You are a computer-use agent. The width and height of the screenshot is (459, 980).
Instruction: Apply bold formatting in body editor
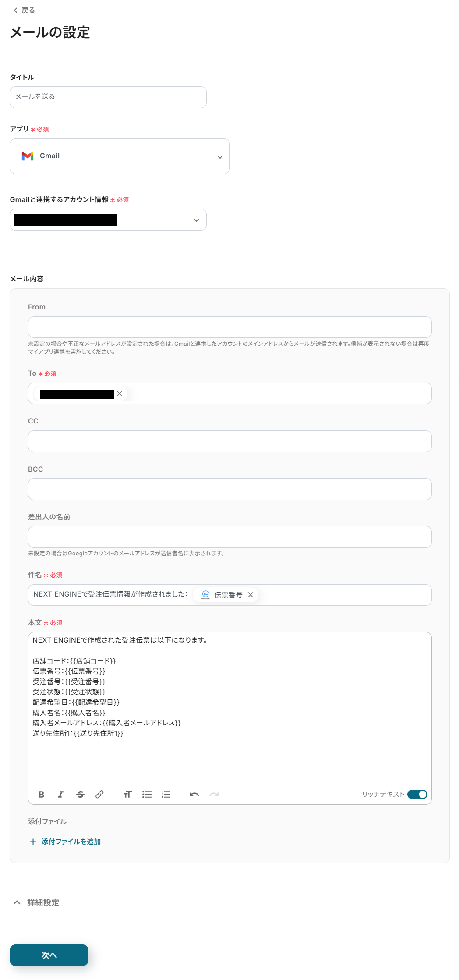pyautogui.click(x=42, y=795)
